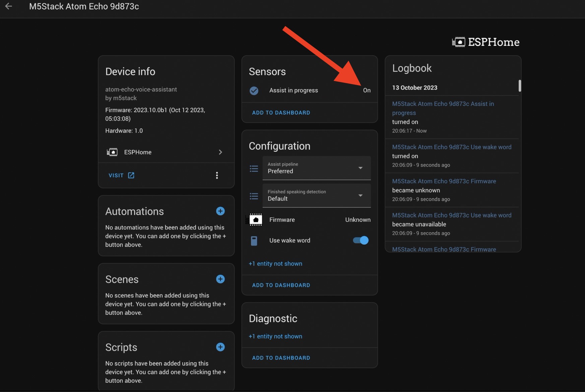
Task: Turn off the Use wake word switch
Action: tap(361, 240)
